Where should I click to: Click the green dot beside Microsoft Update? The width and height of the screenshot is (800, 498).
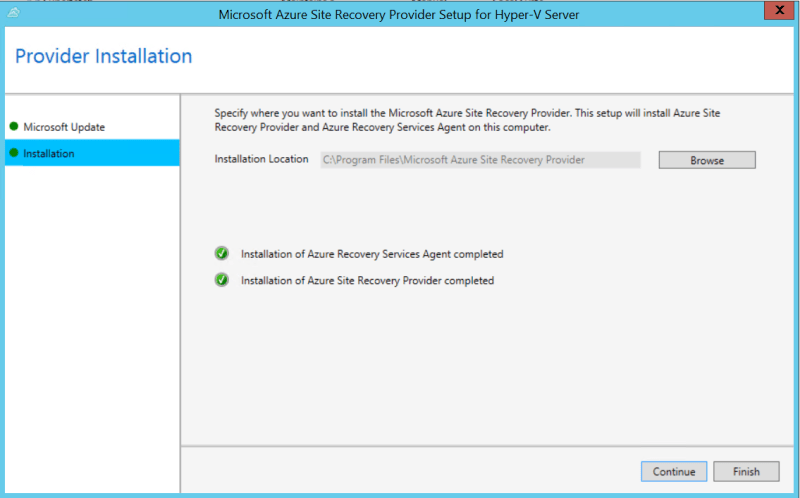14,127
